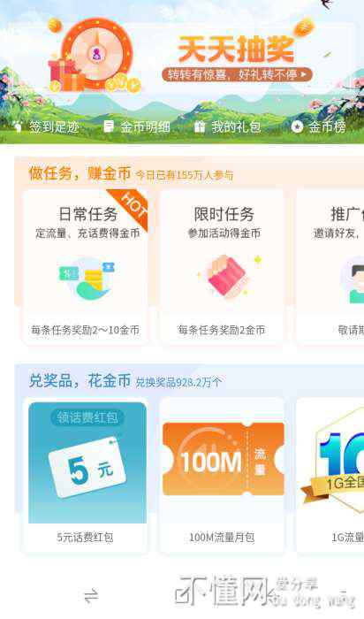Tap the 5元话费红包 prize thumbnail

(x=87, y=462)
